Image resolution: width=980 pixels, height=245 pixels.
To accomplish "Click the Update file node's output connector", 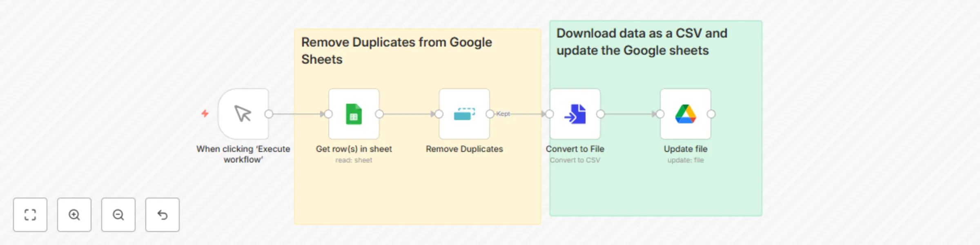I will (x=711, y=114).
